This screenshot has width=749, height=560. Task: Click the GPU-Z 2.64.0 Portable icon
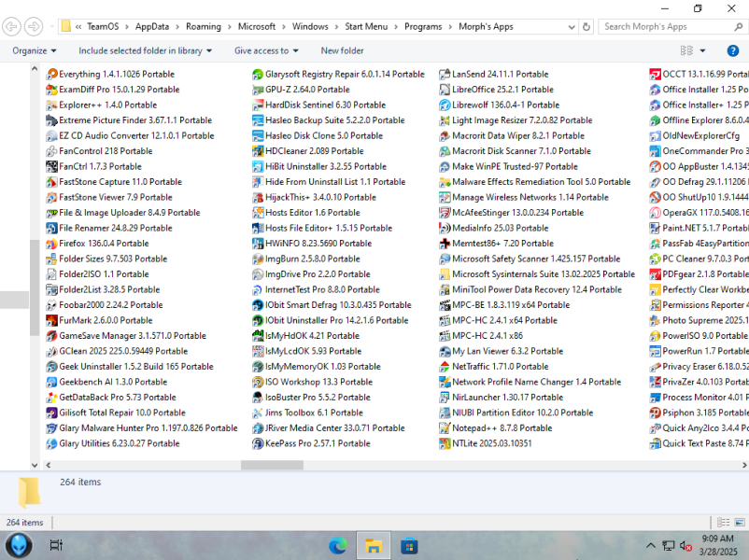click(x=258, y=90)
